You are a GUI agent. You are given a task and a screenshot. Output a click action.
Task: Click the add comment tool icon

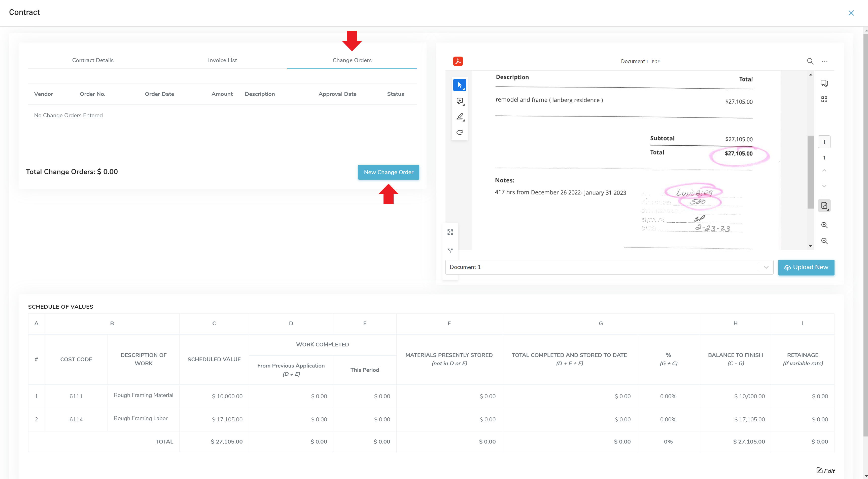click(x=460, y=101)
